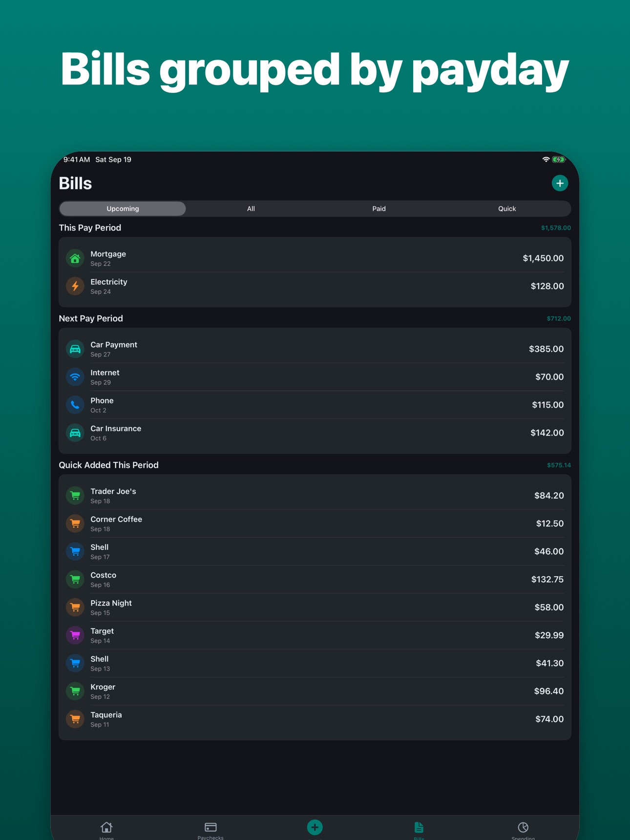The image size is (630, 840).
Task: Click the Target purple cart icon
Action: pos(75,635)
